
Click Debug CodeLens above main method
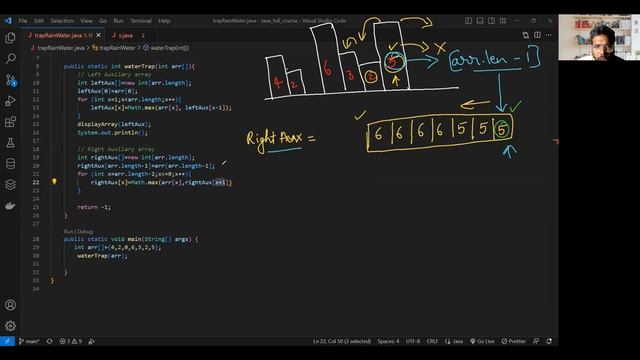pos(85,231)
